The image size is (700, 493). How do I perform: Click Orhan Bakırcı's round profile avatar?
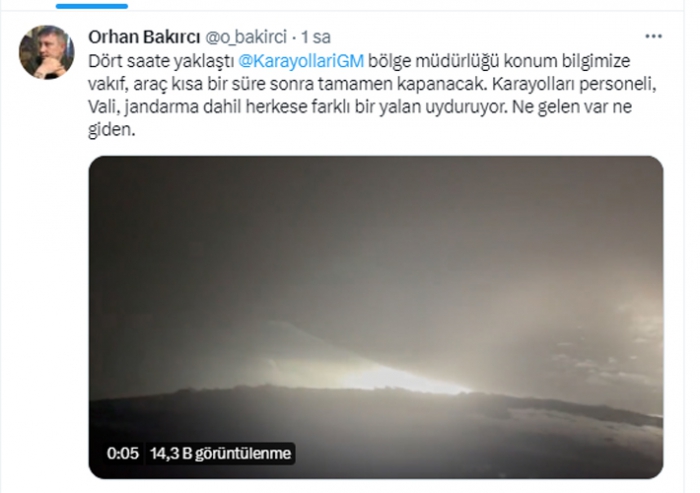[46, 52]
